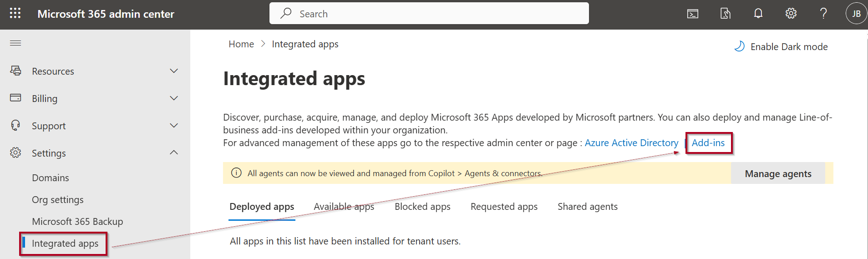Image resolution: width=868 pixels, height=259 pixels.
Task: Click Enable Dark mode text
Action: point(789,47)
